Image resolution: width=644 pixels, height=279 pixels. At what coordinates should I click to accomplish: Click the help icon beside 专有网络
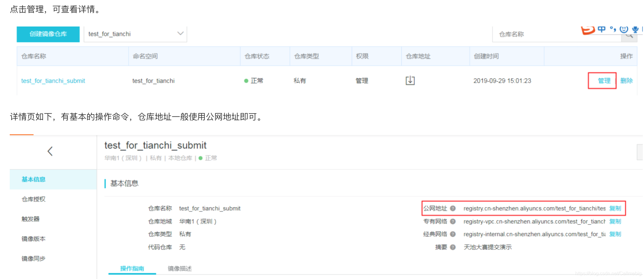tap(453, 221)
